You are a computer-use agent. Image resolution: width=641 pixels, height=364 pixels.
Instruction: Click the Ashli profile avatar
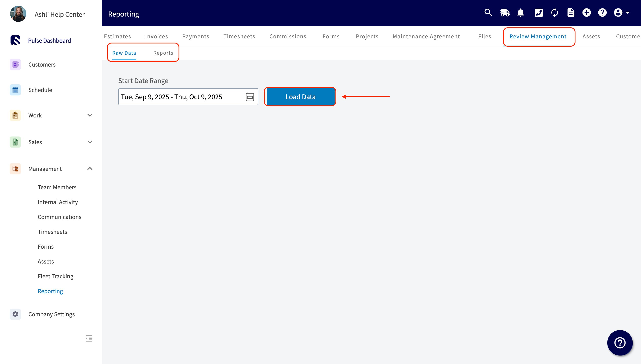pos(18,14)
